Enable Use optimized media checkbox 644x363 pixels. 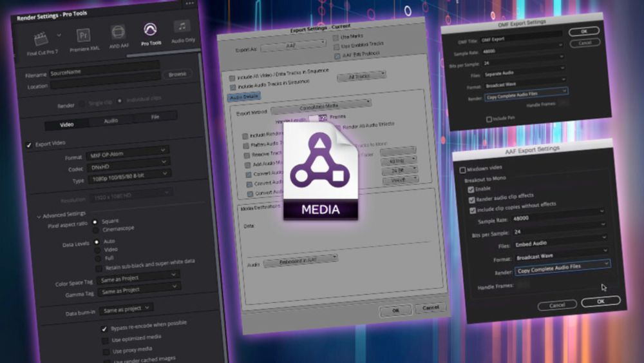coord(105,340)
